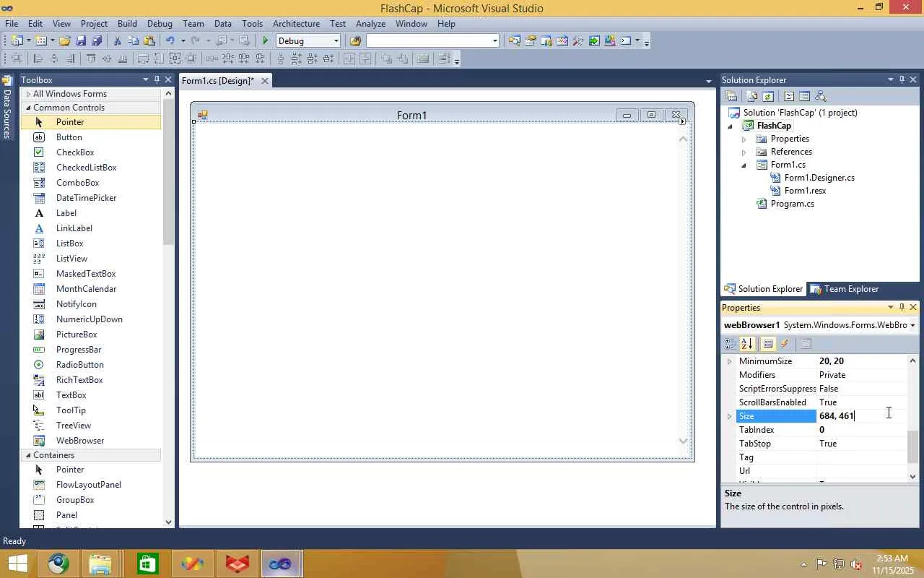Viewport: 924px width, 578px height.
Task: Click the Make Horizontal Spacing Equal icon
Action: click(x=212, y=59)
